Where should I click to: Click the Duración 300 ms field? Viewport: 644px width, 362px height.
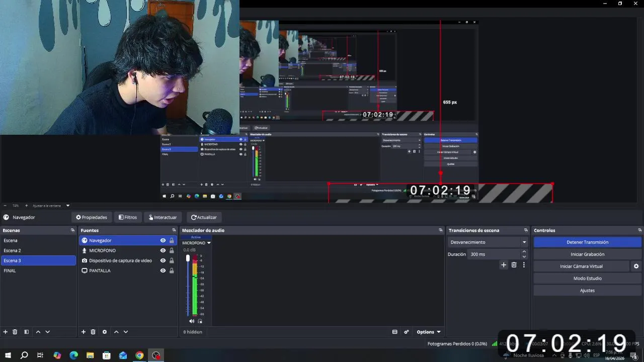coord(494,254)
